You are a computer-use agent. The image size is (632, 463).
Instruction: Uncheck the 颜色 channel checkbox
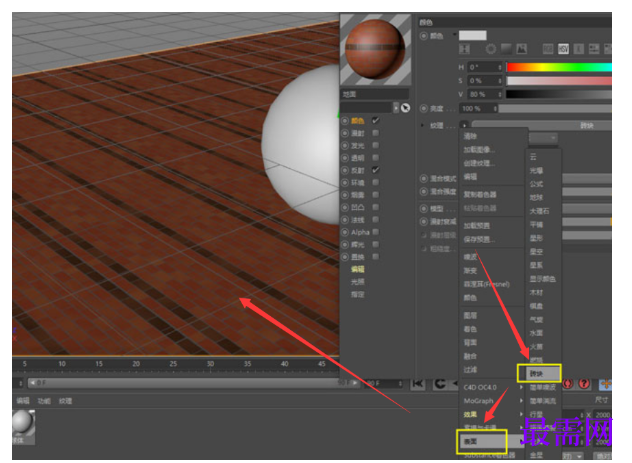(375, 120)
